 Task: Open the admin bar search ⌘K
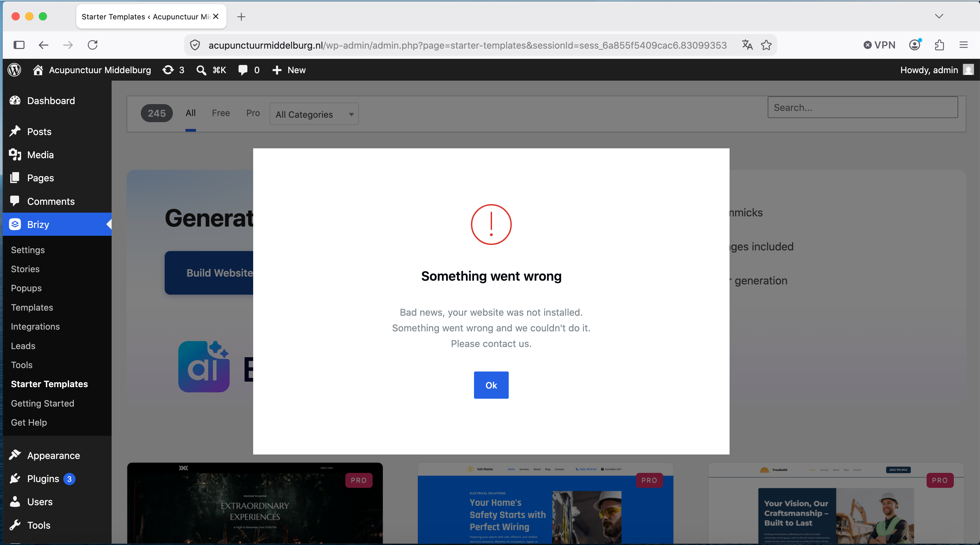[x=211, y=70]
